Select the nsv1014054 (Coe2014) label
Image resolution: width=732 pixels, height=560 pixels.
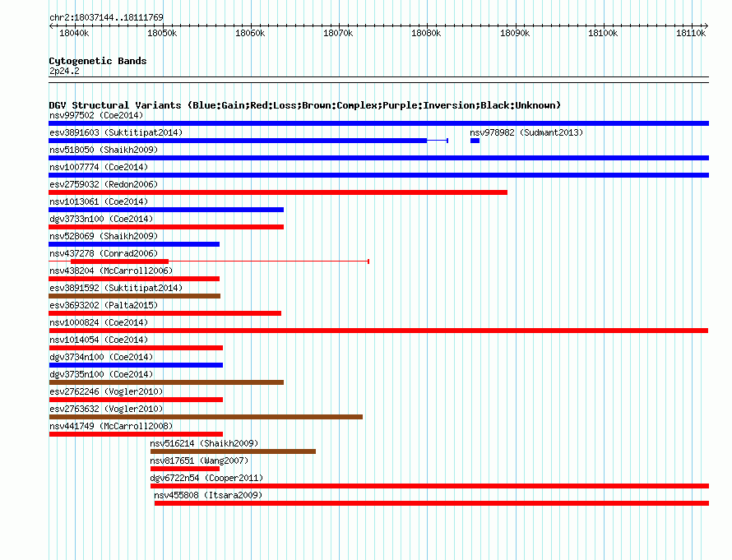[99, 340]
